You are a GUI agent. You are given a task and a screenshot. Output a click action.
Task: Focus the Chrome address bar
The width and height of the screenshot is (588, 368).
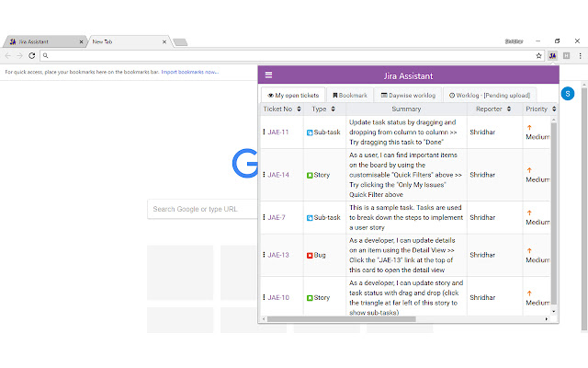tap(292, 55)
